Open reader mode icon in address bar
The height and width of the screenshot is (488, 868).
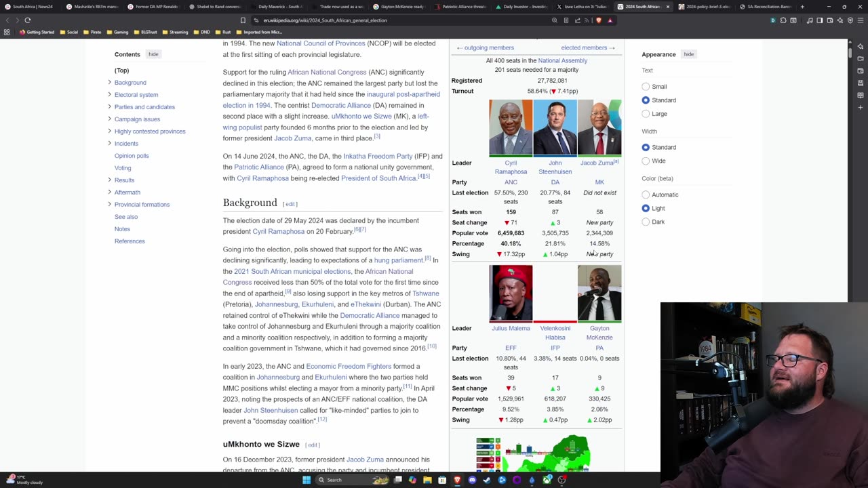coord(566,20)
